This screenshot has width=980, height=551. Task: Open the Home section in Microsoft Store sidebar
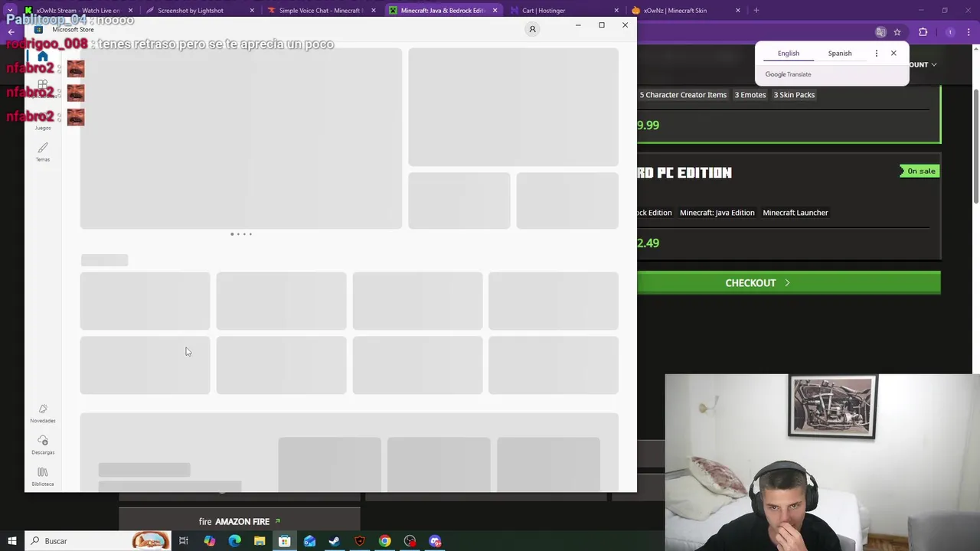tap(43, 57)
